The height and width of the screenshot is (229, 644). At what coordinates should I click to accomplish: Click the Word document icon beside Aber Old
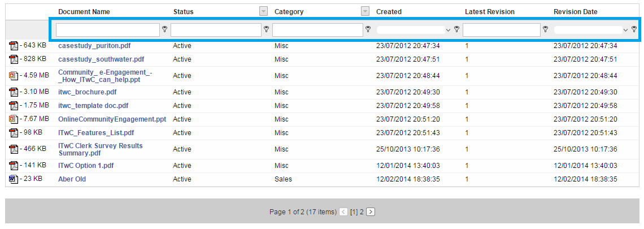coord(14,179)
